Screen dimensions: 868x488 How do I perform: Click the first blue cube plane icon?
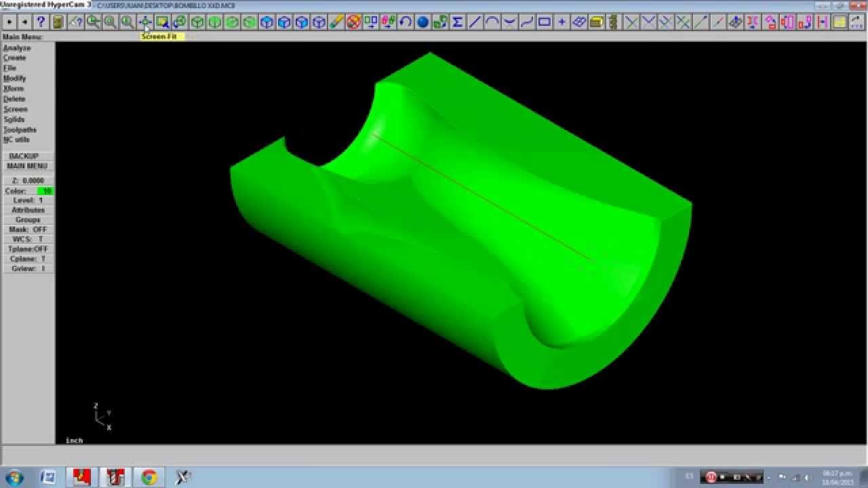[267, 22]
